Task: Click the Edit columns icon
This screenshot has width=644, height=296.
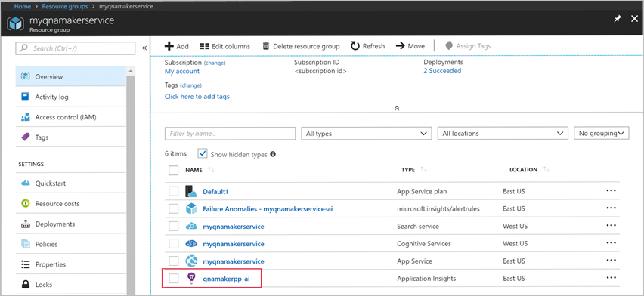Action: [x=204, y=46]
